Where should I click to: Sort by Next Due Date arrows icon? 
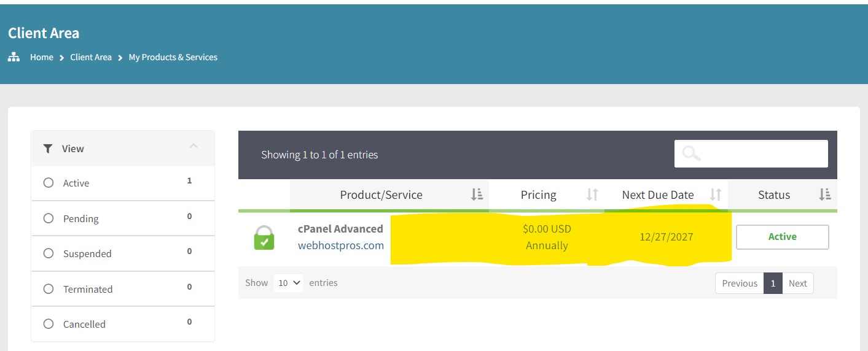tap(715, 195)
